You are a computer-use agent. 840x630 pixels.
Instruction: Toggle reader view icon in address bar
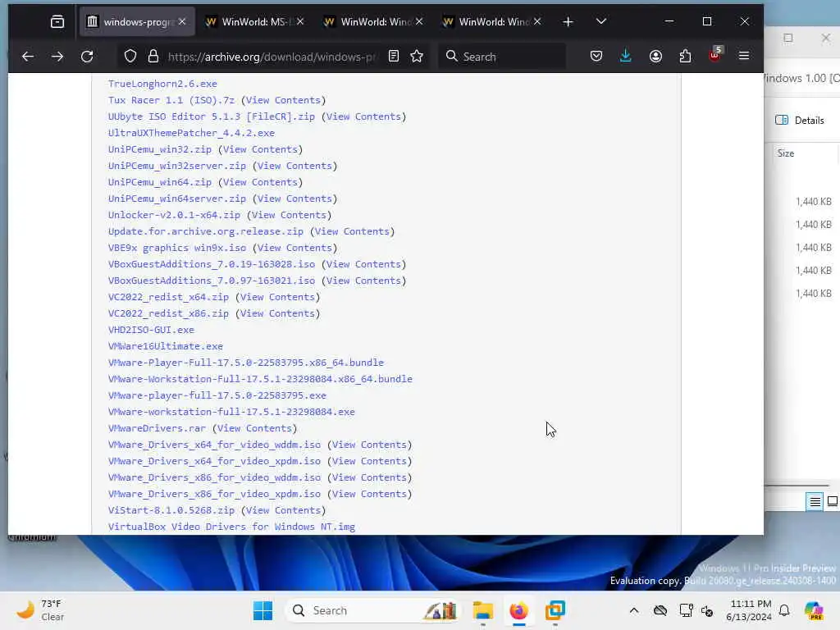394,57
